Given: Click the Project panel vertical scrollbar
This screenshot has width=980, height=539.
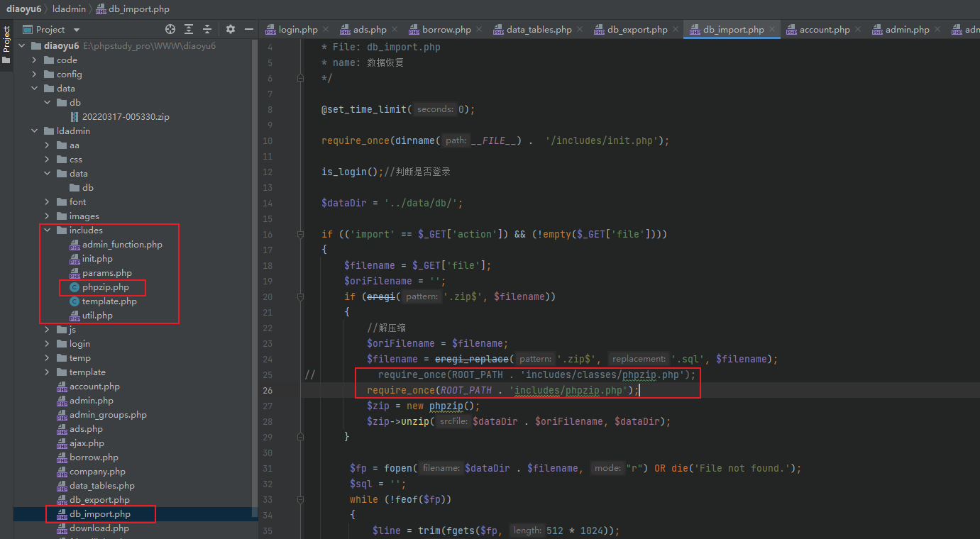Looking at the screenshot, I should 255,284.
